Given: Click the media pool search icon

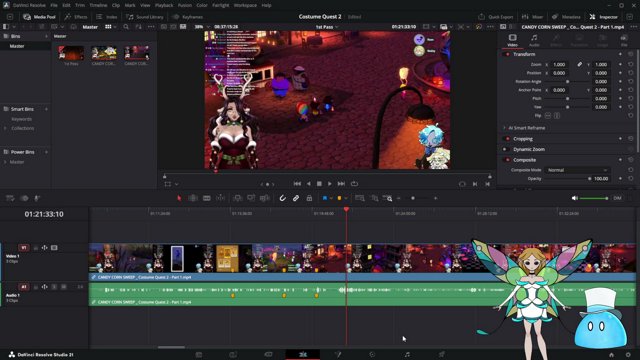Looking at the screenshot, I should pyautogui.click(x=126, y=27).
